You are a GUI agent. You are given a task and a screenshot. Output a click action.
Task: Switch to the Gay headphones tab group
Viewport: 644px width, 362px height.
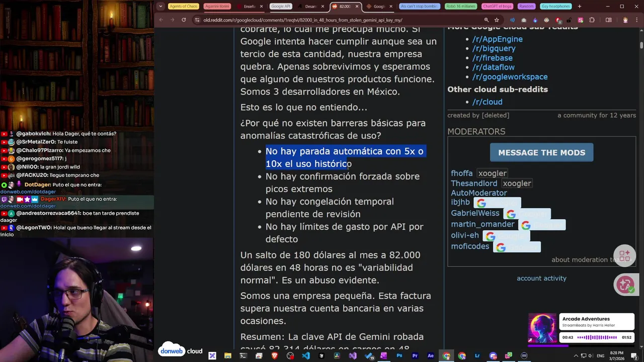556,7
